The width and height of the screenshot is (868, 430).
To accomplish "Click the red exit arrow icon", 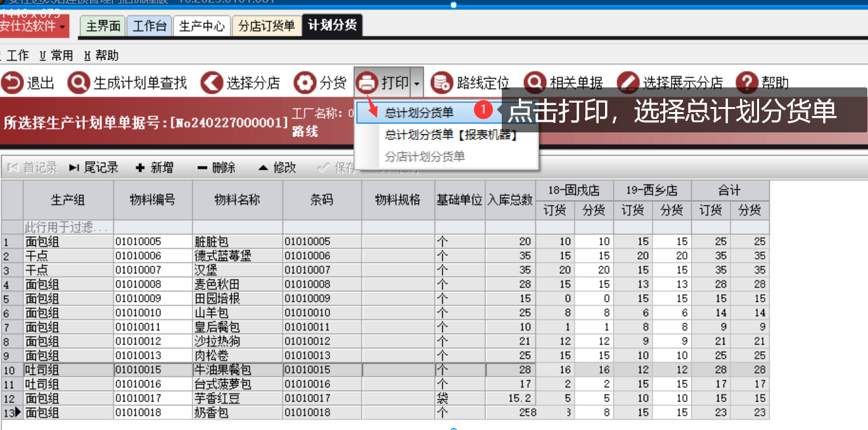I will point(11,82).
